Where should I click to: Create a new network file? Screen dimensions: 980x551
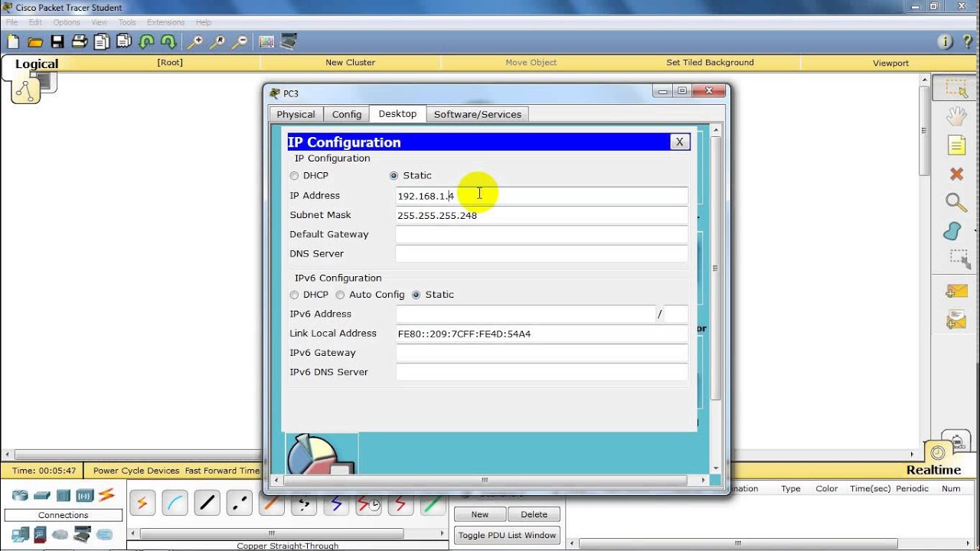pyautogui.click(x=13, y=42)
